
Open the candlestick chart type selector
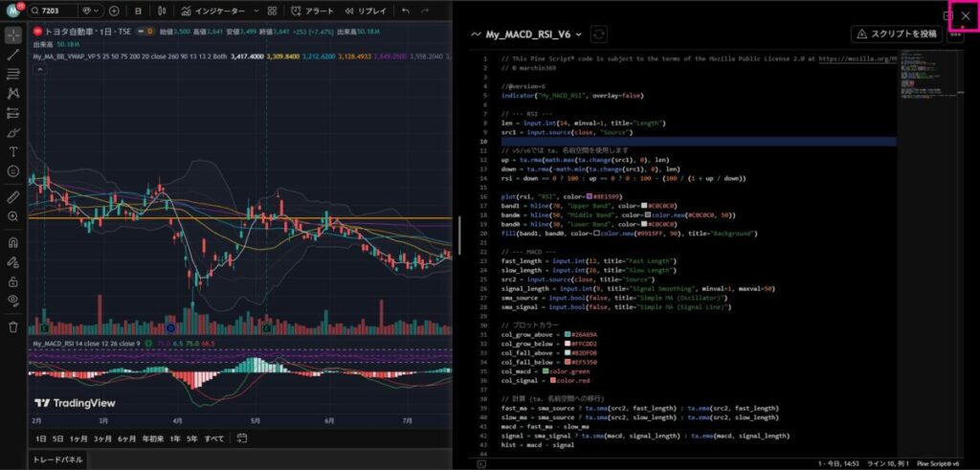pos(165,11)
